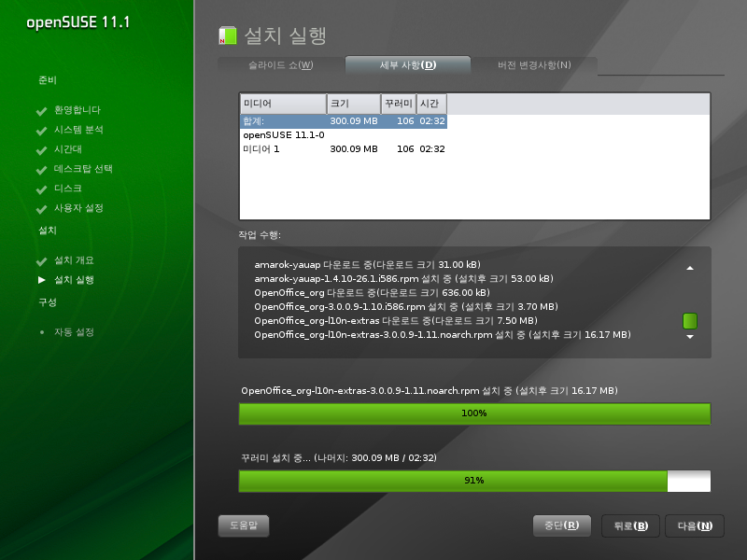Proceed with the 다음(N) button
This screenshot has width=747, height=560.
tap(695, 525)
